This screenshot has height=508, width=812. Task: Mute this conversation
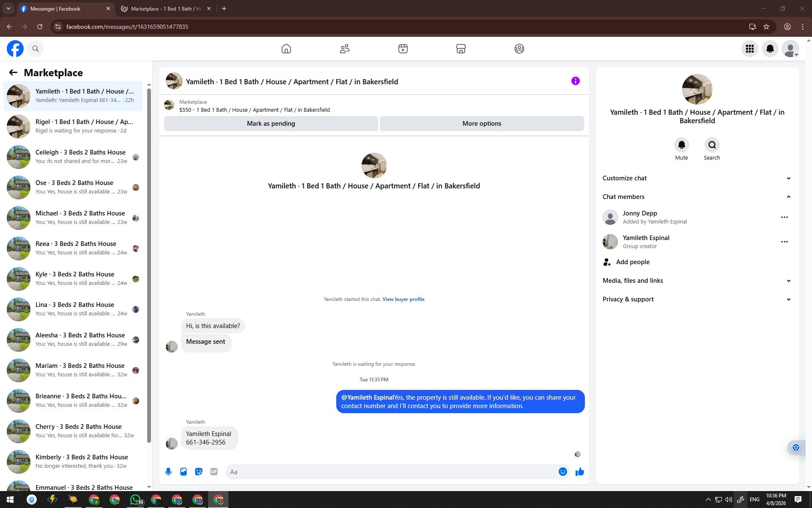[x=681, y=145]
